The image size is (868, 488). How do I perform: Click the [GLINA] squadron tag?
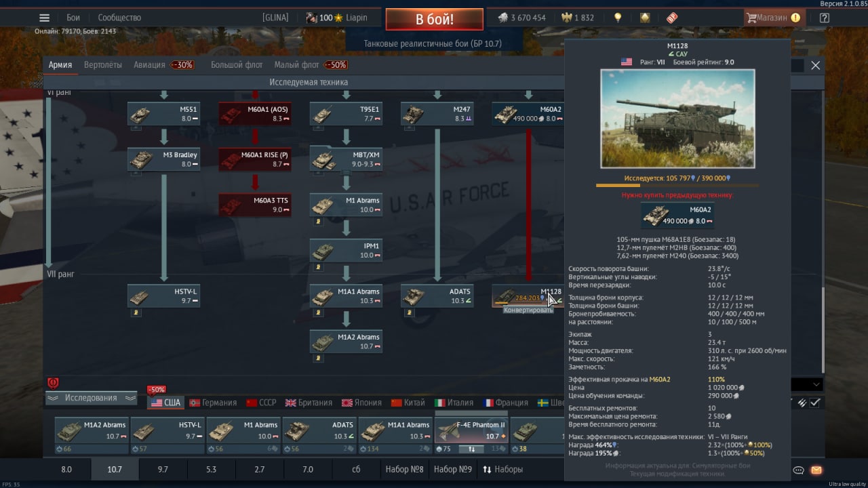[x=275, y=18]
